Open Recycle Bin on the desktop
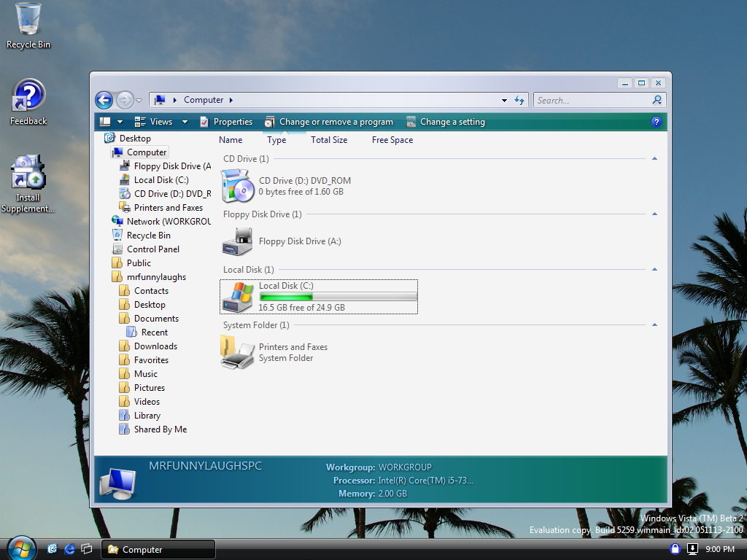 [x=28, y=20]
